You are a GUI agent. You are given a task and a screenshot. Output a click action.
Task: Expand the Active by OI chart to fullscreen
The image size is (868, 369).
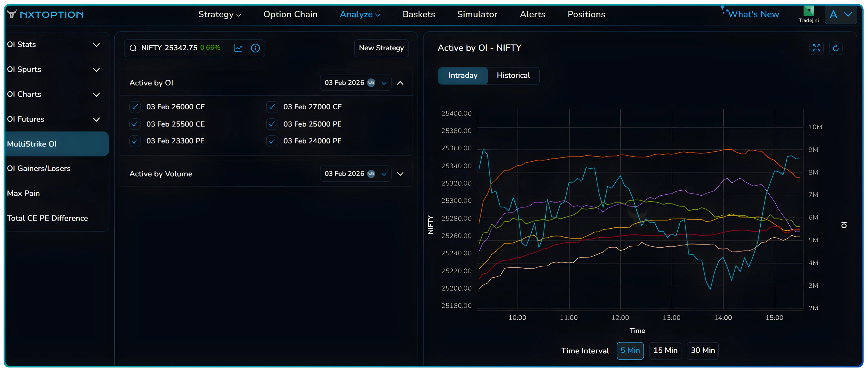(816, 48)
